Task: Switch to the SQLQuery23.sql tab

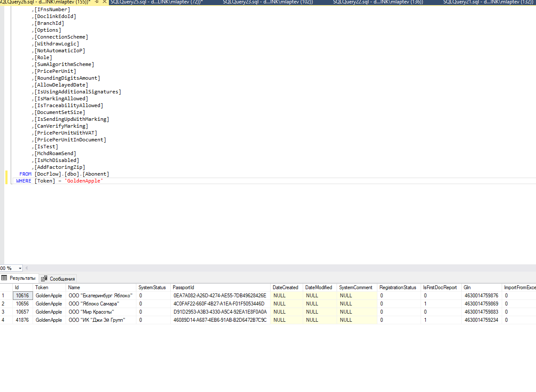Action: 268,2
